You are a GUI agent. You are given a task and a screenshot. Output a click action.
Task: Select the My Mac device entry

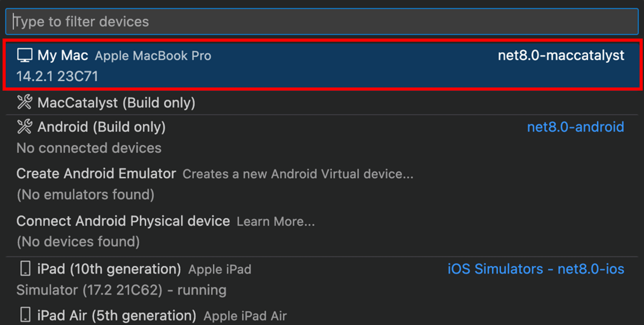coord(63,55)
